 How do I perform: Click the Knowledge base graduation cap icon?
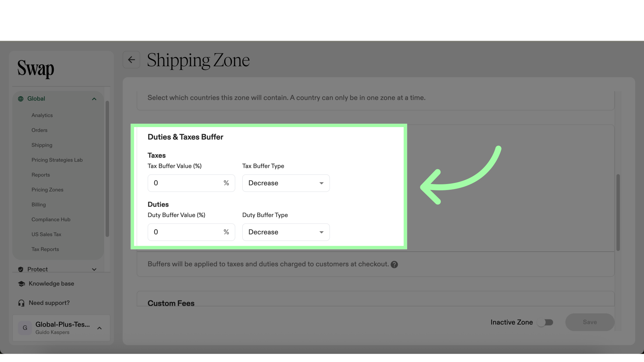21,284
